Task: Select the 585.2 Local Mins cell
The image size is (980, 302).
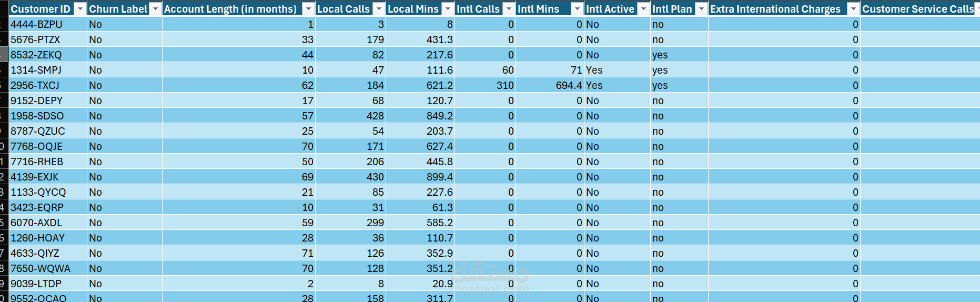Action: tap(420, 223)
